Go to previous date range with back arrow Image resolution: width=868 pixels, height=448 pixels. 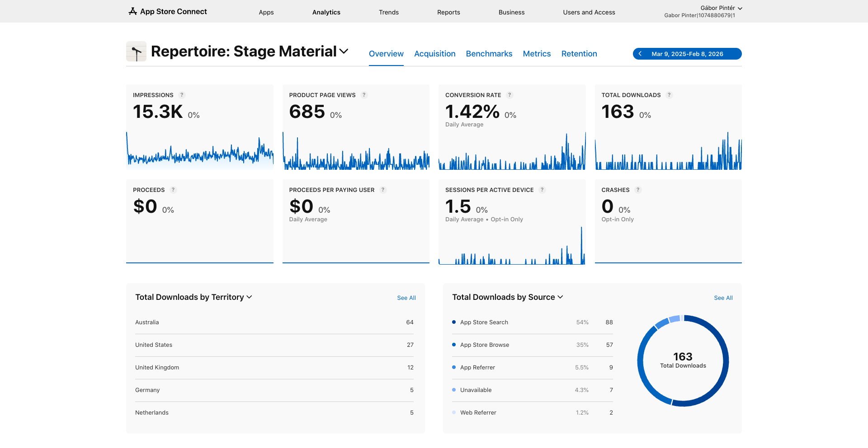click(640, 54)
